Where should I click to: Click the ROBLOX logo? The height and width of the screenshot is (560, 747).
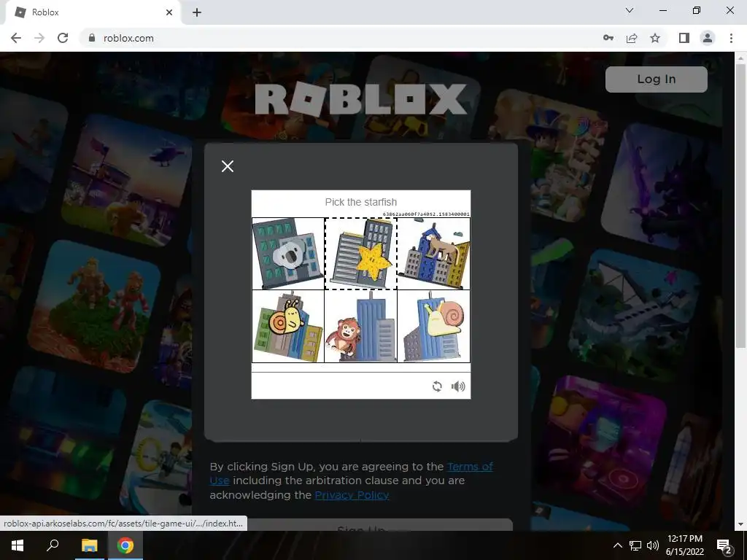coord(361,98)
